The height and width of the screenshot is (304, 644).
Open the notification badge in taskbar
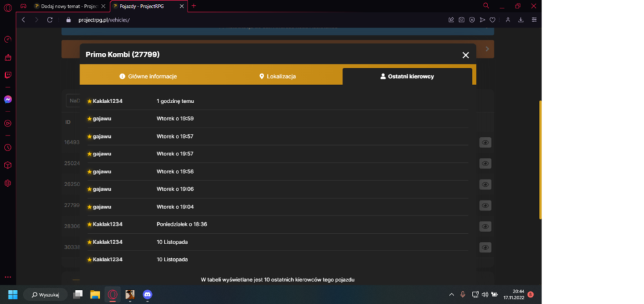pos(531,294)
